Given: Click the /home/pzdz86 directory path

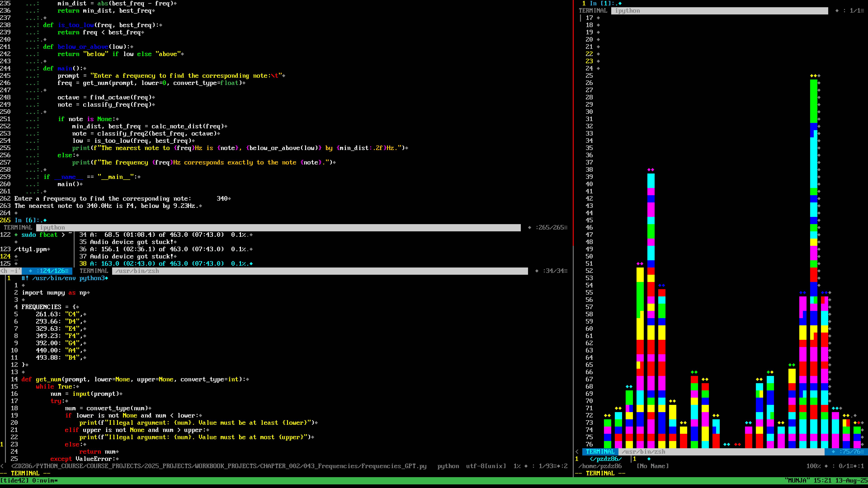Looking at the screenshot, I should pyautogui.click(x=600, y=466).
